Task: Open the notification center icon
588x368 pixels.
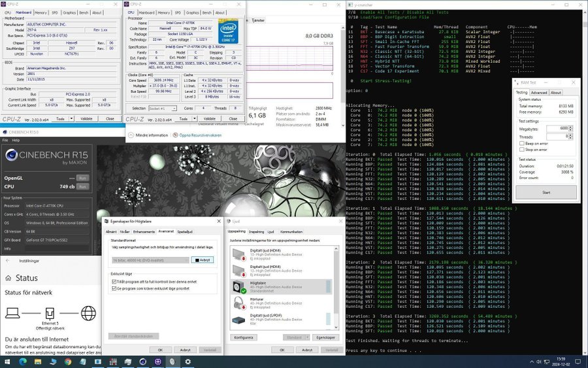Action: coord(578,362)
